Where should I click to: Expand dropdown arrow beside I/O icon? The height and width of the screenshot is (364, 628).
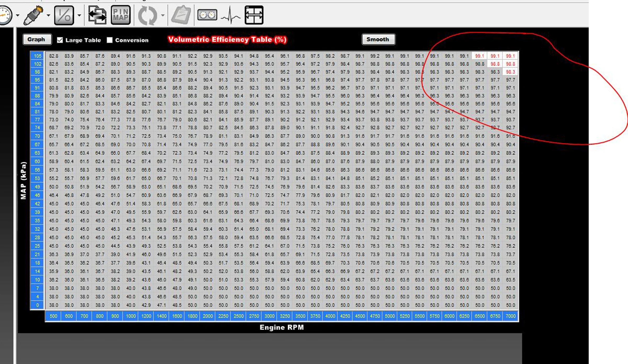click(79, 15)
